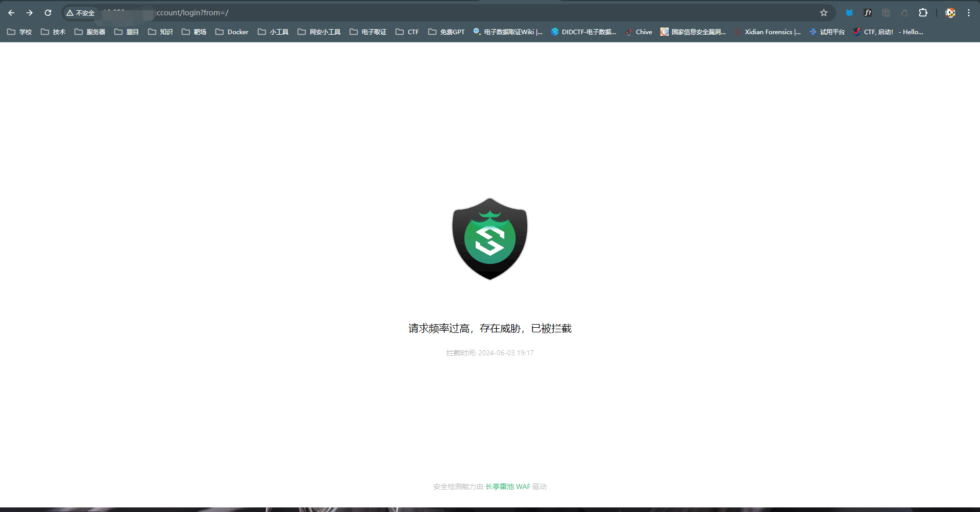Click the gray recycle-arrows extension icon

[x=904, y=13]
